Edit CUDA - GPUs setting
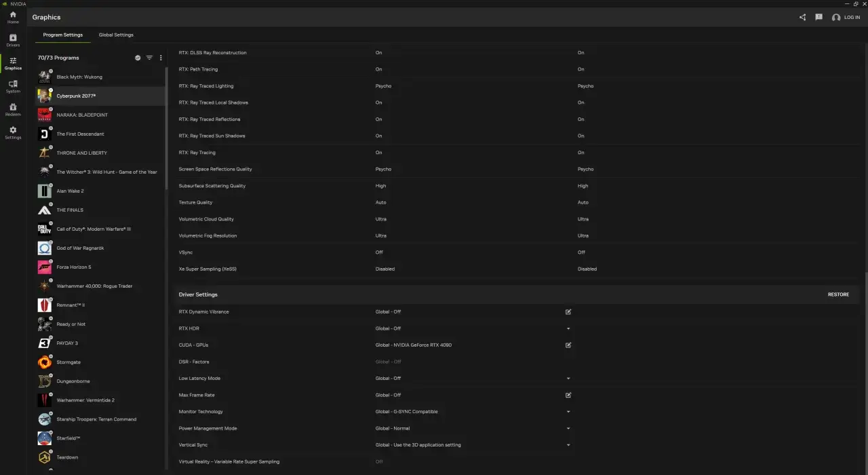Screen dimensions: 868x475 click(568, 345)
